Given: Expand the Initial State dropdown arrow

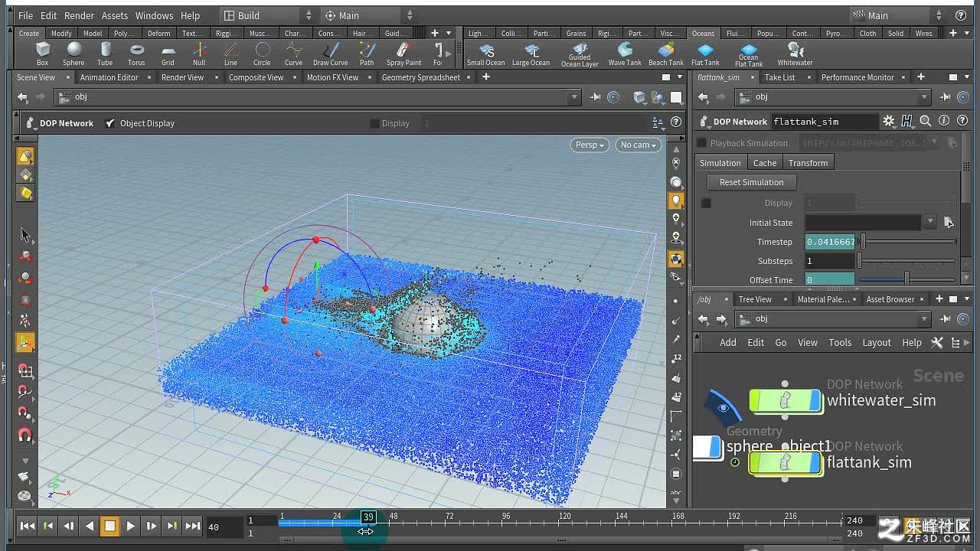Looking at the screenshot, I should (930, 222).
